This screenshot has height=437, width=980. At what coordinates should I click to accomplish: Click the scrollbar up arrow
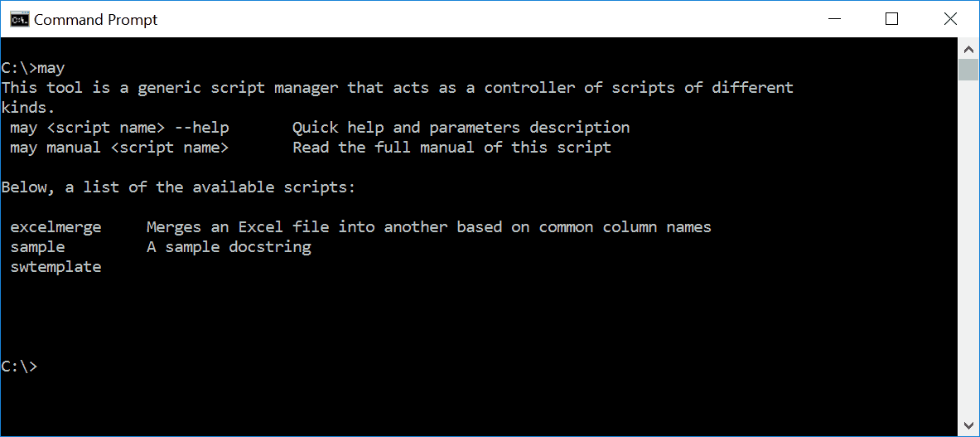968,47
